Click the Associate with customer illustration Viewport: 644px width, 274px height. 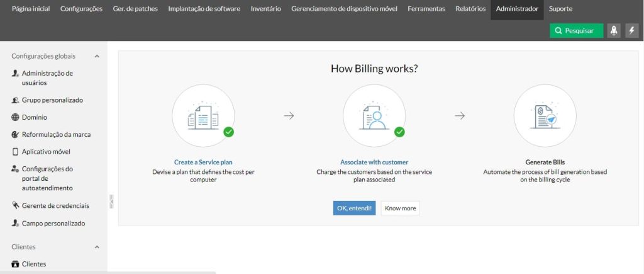pos(374,116)
